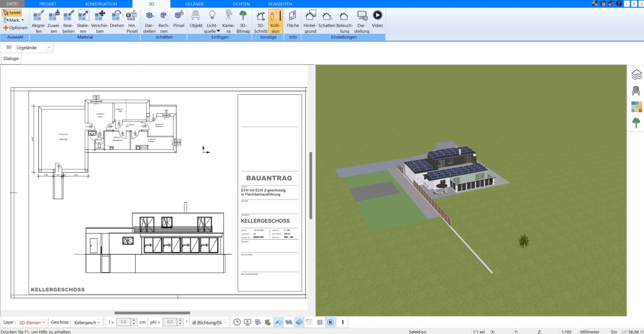Image resolution: width=644 pixels, height=334 pixels.
Task: Click the Optionen button
Action: [15, 28]
